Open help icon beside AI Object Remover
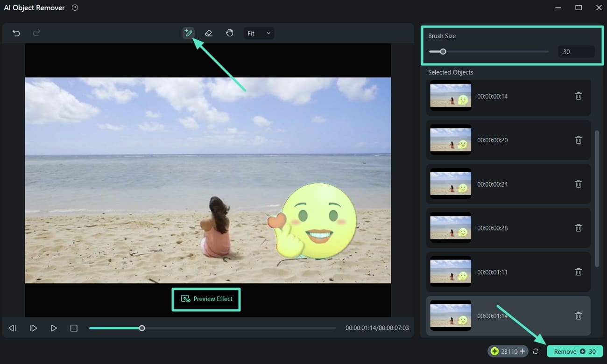 tap(75, 8)
